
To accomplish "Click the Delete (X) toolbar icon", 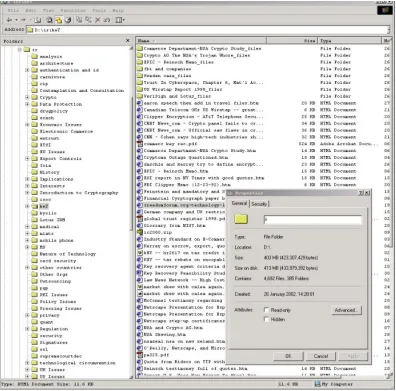I will [x=98, y=20].
